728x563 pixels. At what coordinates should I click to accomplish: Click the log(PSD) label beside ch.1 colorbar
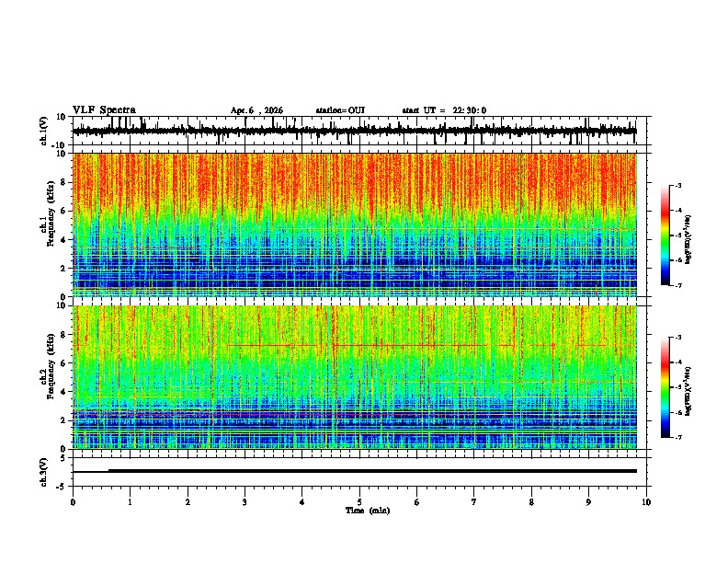click(x=688, y=240)
